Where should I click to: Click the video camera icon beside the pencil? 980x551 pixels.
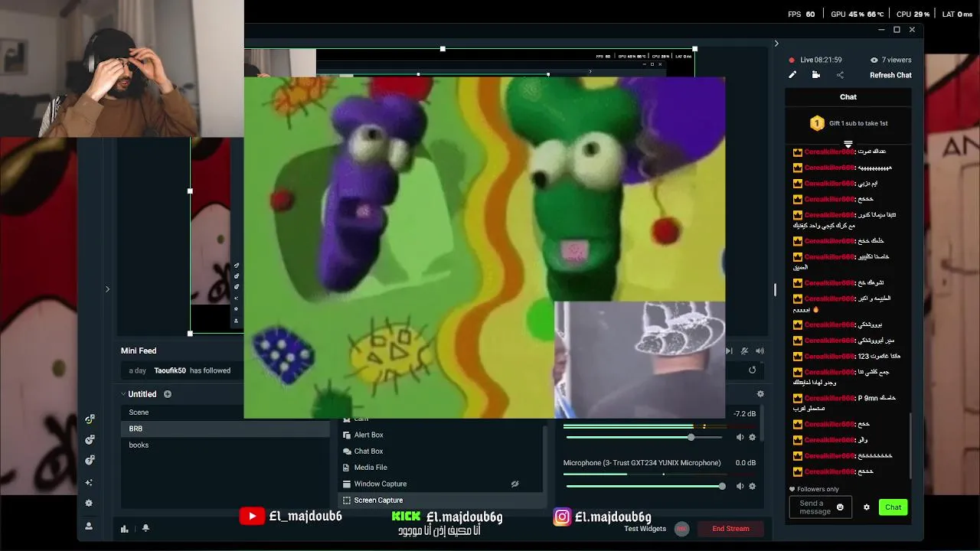[816, 75]
